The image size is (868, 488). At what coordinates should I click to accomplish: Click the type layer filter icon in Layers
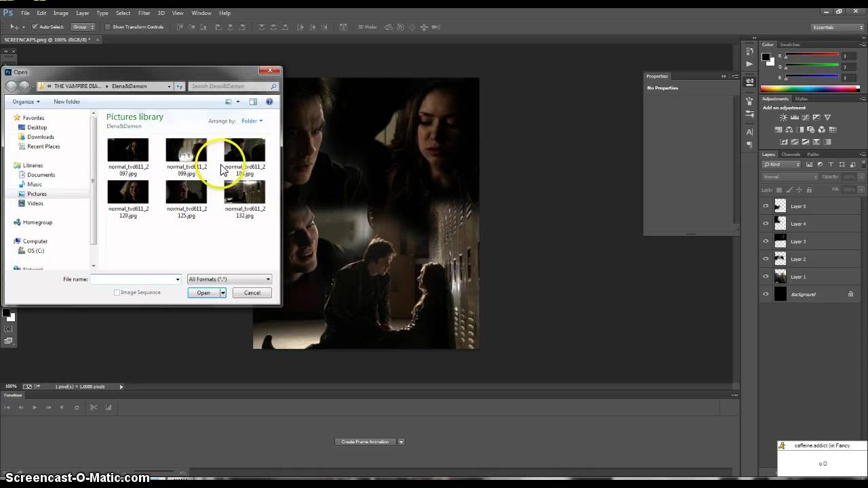(831, 165)
